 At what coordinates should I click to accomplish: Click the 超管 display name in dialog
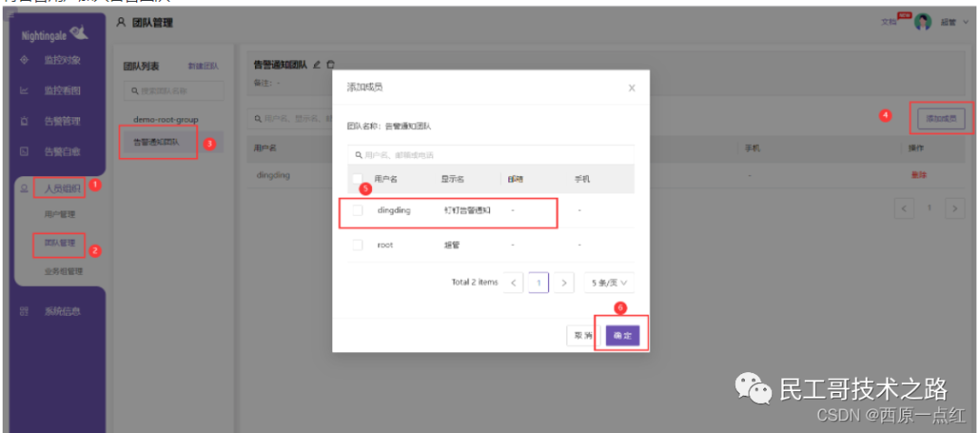[x=451, y=245]
